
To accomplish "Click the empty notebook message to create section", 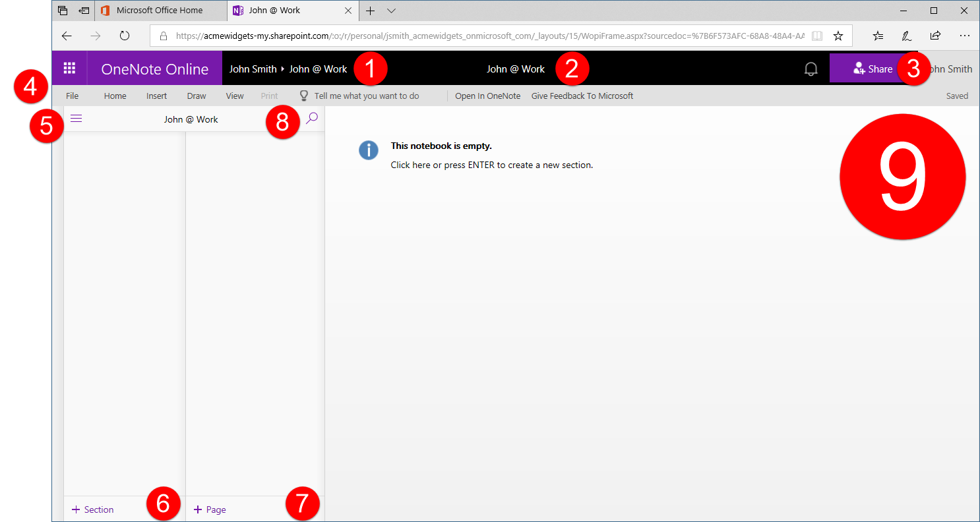I will click(492, 165).
